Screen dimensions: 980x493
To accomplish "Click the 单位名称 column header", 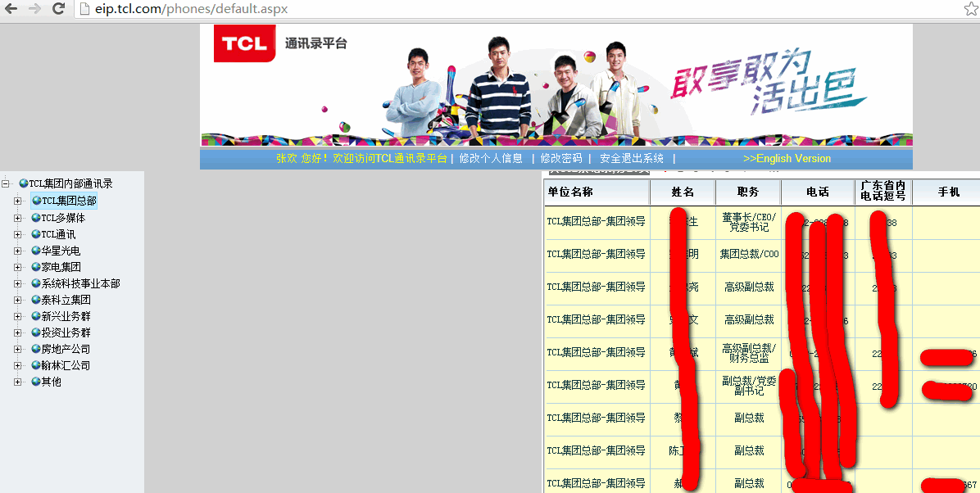I will click(597, 192).
